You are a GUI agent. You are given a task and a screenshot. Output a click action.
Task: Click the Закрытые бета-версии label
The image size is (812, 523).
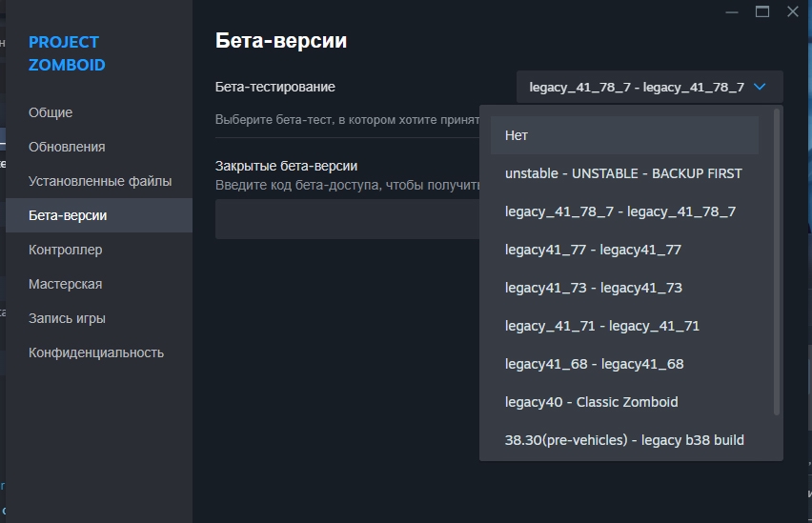click(286, 166)
